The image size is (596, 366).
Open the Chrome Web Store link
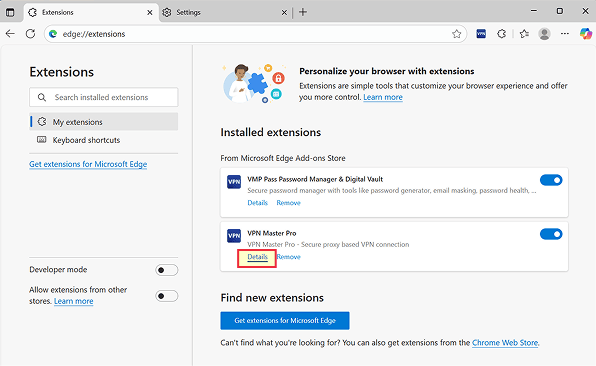pyautogui.click(x=505, y=342)
